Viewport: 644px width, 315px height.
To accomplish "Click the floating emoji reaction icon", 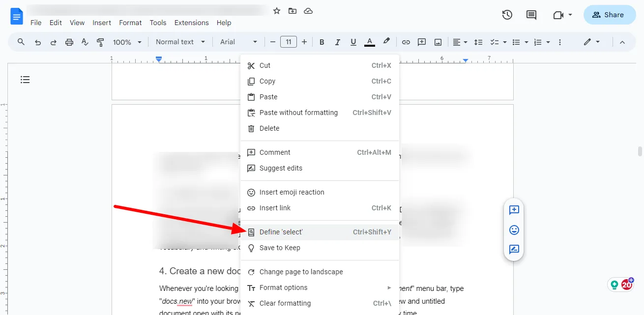I will [513, 229].
